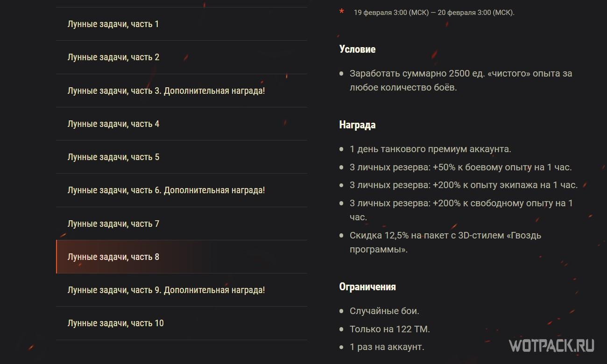Image resolution: width=607 pixels, height=364 pixels.
Task: Select part 6 with «Дополнительная награда!»
Action: click(x=166, y=190)
